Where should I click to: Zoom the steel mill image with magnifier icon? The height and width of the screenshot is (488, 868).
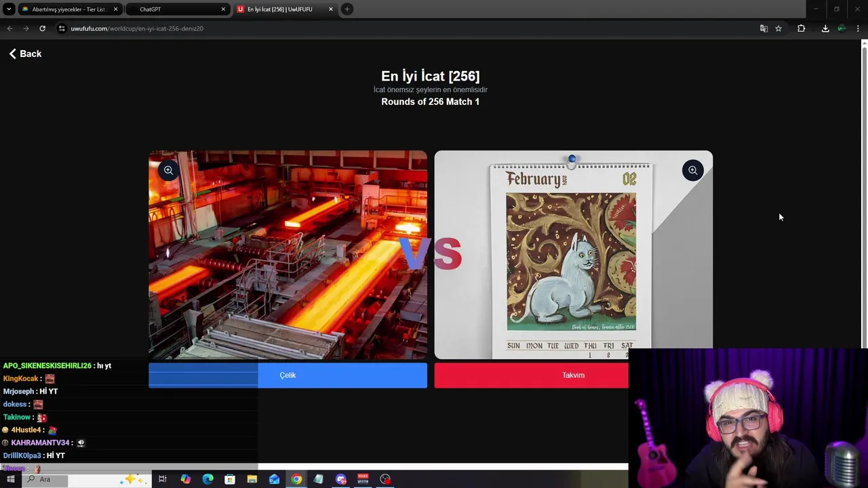point(168,170)
